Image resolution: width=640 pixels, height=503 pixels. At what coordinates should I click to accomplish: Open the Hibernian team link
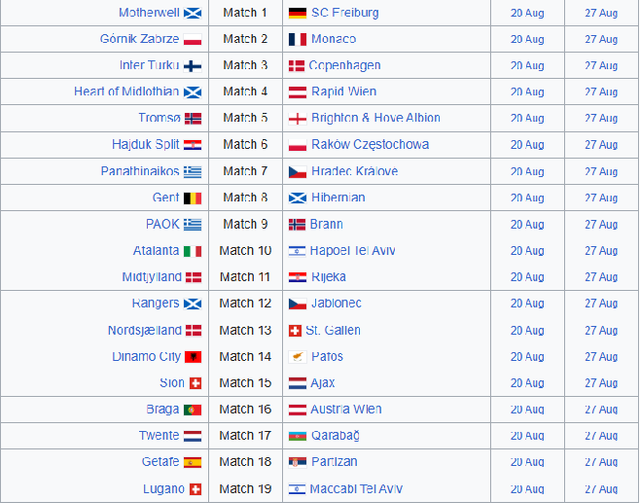(338, 198)
